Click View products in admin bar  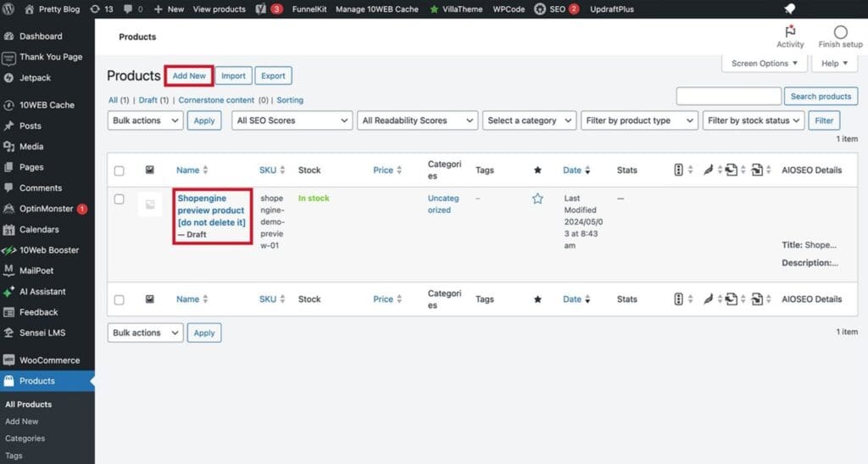220,8
